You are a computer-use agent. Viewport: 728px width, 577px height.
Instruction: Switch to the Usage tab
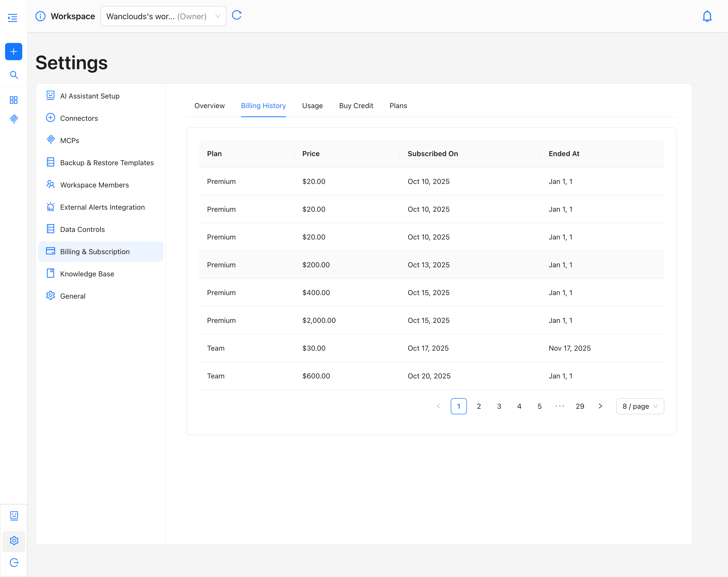coord(312,106)
